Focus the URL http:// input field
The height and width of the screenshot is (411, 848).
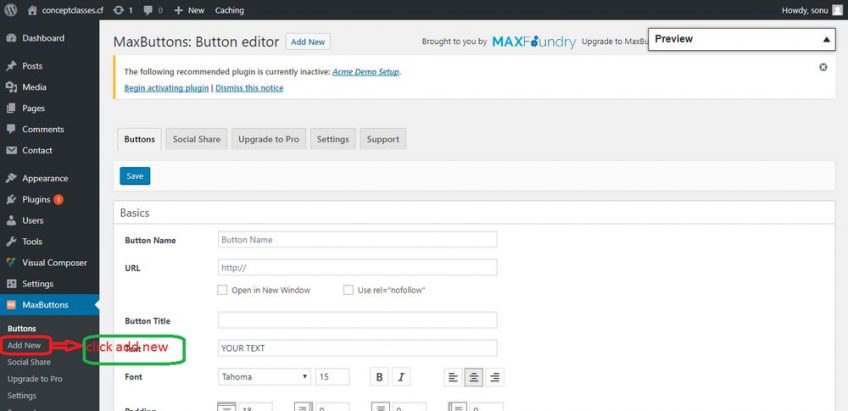tap(357, 267)
